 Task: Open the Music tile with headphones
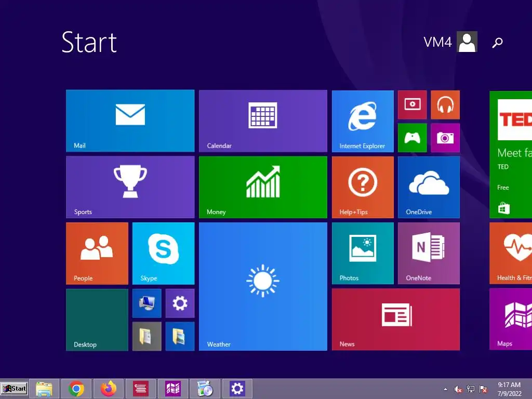tap(445, 105)
